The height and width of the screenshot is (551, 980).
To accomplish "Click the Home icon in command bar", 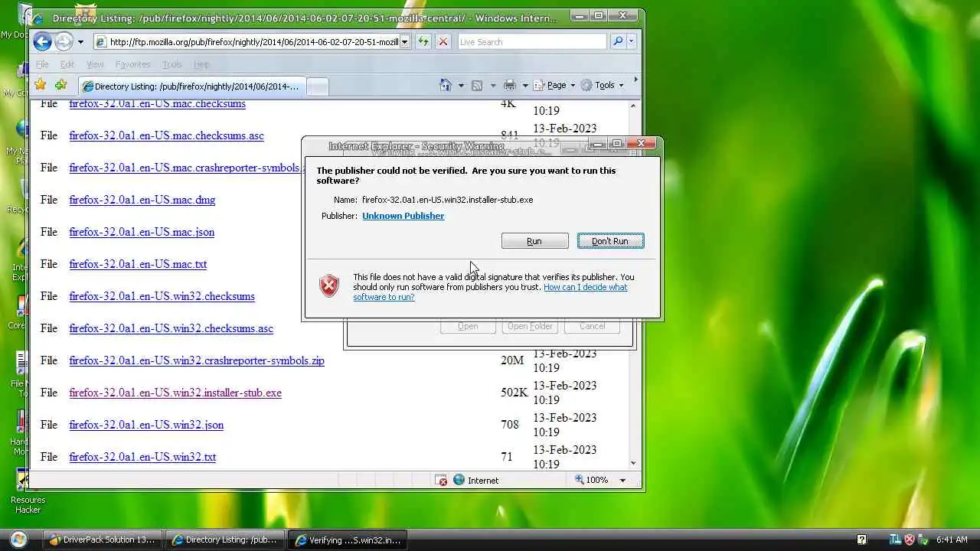I will 446,85.
